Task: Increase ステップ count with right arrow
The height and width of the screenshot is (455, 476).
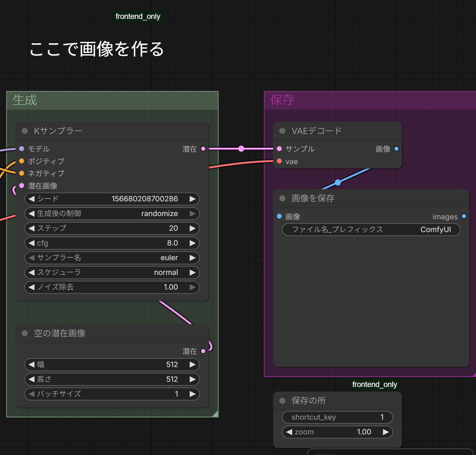Action: coord(193,228)
